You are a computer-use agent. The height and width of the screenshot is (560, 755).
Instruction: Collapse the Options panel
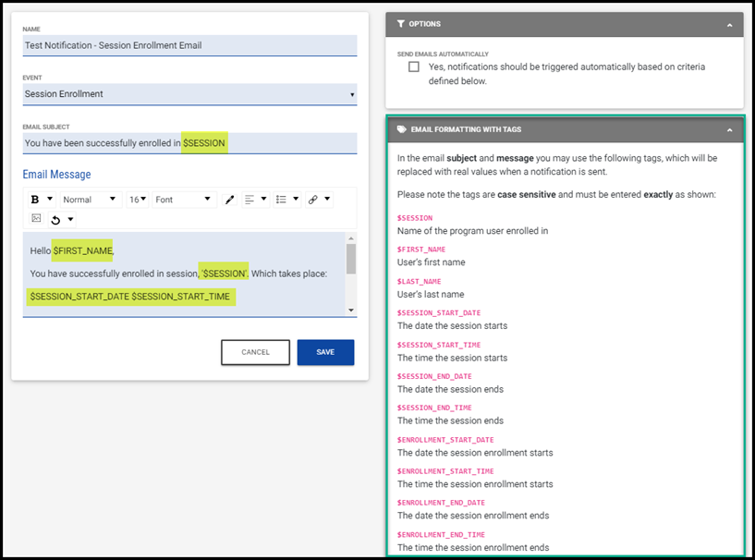(729, 25)
